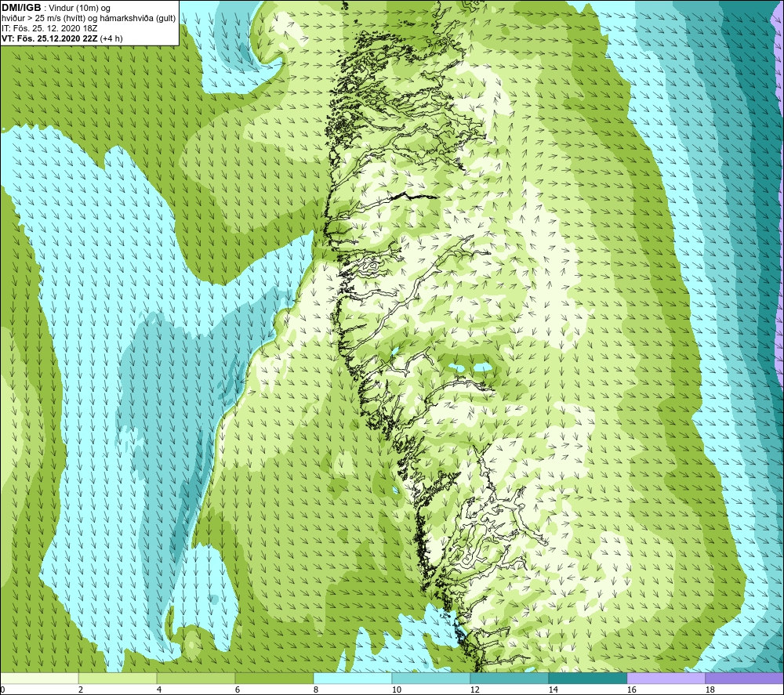The height and width of the screenshot is (695, 784).
Task: Click the 4–6 m/s green legend swatch
Action: click(196, 679)
